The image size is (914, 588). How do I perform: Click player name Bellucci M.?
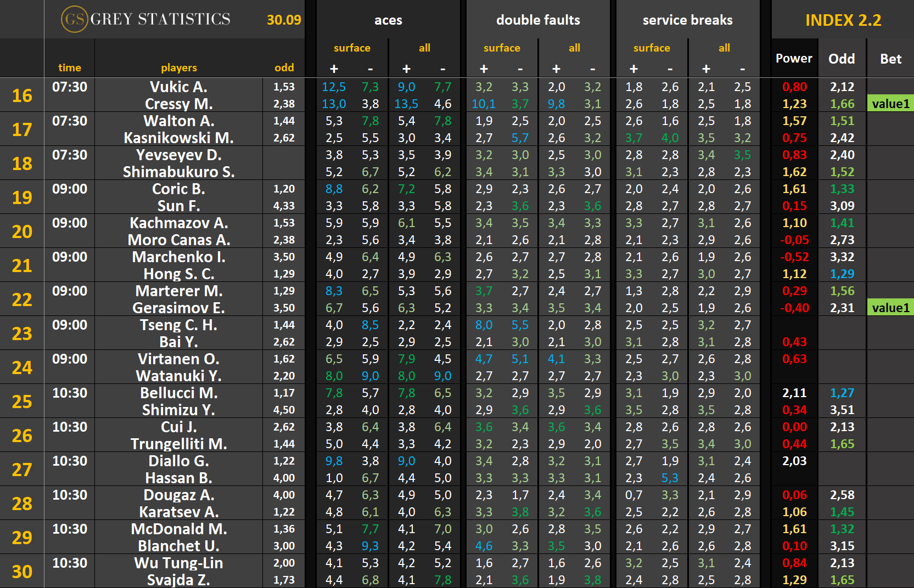(x=179, y=393)
